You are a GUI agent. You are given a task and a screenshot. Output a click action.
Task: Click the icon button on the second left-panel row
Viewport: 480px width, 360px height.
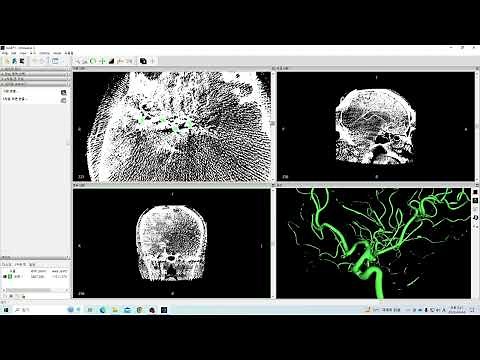click(64, 100)
